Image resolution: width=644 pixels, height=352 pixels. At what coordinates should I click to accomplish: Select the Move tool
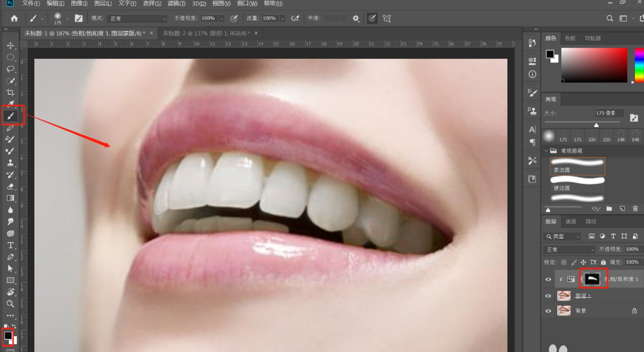10,46
